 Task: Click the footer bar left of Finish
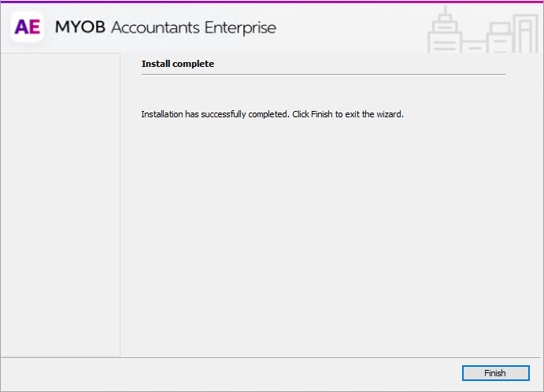click(228, 373)
